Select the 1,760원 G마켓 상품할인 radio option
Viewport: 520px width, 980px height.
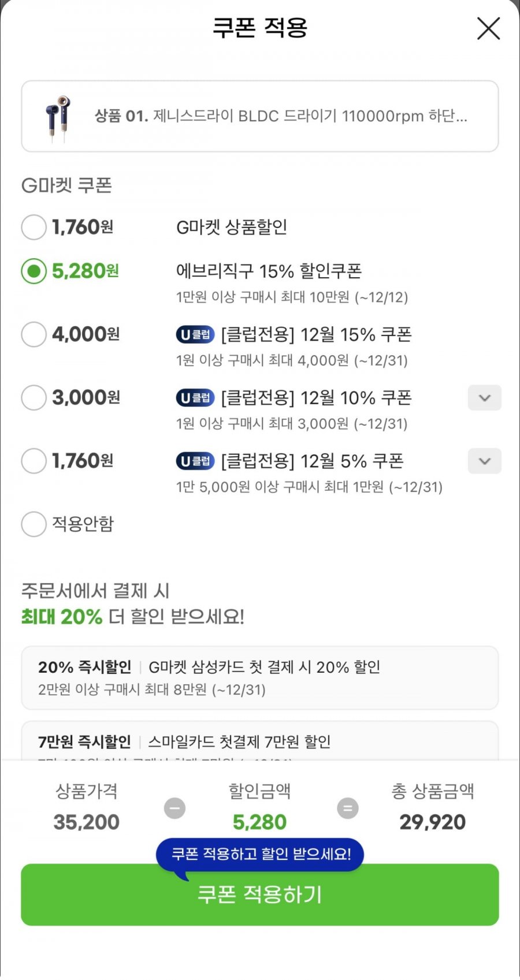click(34, 227)
